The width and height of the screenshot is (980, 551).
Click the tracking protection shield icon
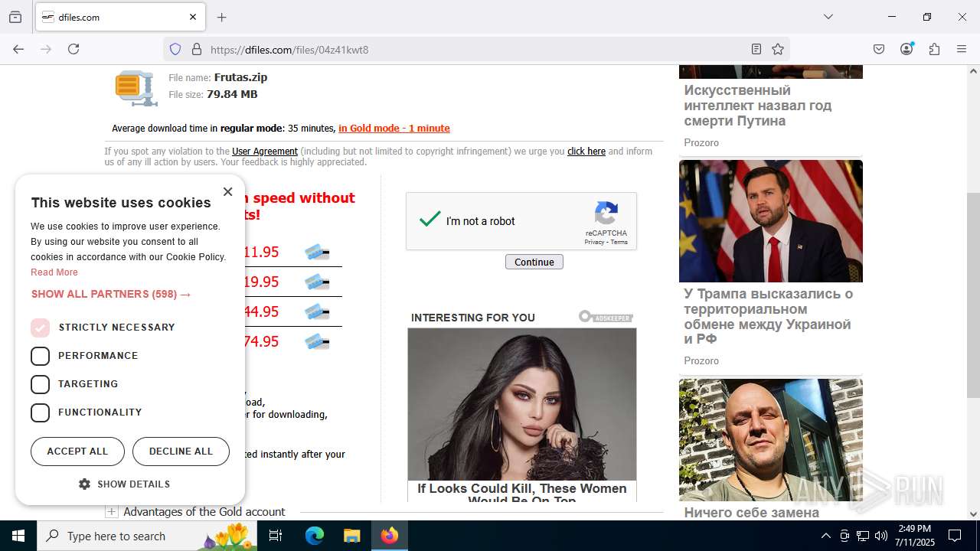175,49
